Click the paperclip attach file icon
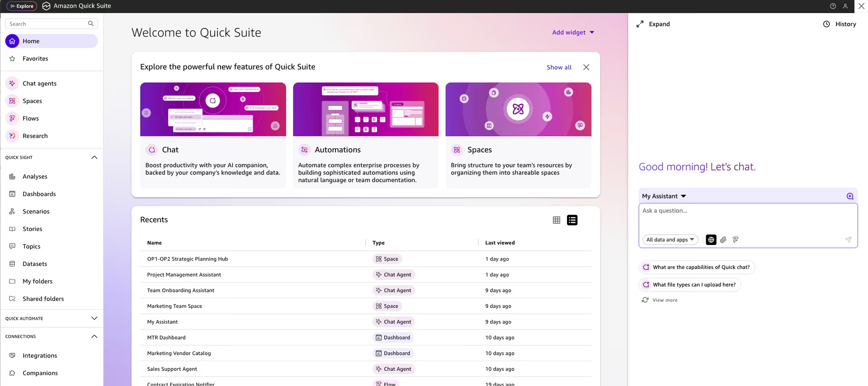The width and height of the screenshot is (868, 386). point(723,240)
